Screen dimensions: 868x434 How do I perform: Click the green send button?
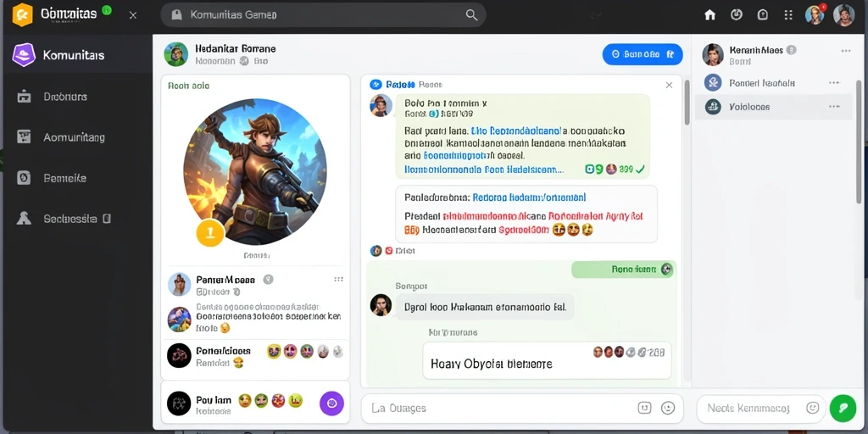pos(843,408)
